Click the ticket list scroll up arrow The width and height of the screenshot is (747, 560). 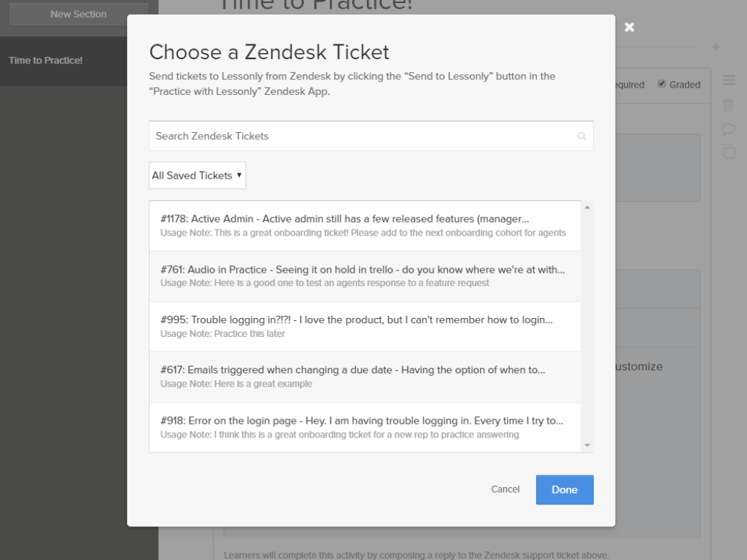tap(587, 208)
